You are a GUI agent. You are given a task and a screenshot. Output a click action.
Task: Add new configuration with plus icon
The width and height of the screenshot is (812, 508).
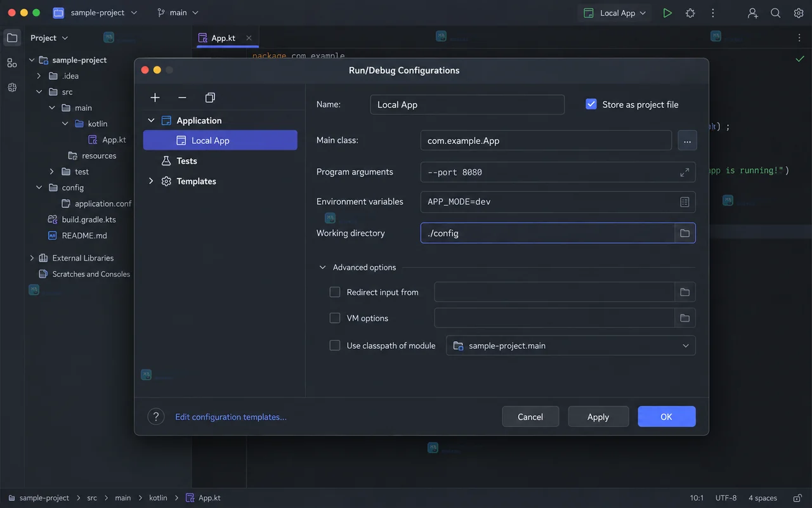155,98
